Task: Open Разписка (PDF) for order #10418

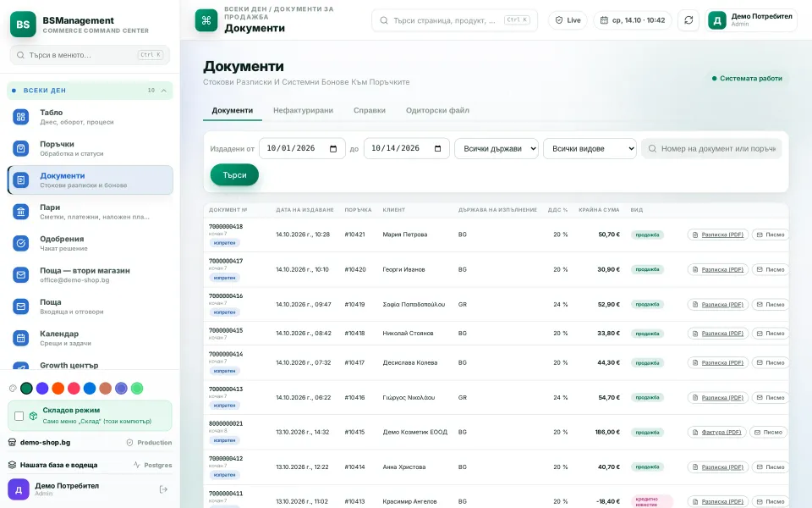Action: pyautogui.click(x=718, y=334)
